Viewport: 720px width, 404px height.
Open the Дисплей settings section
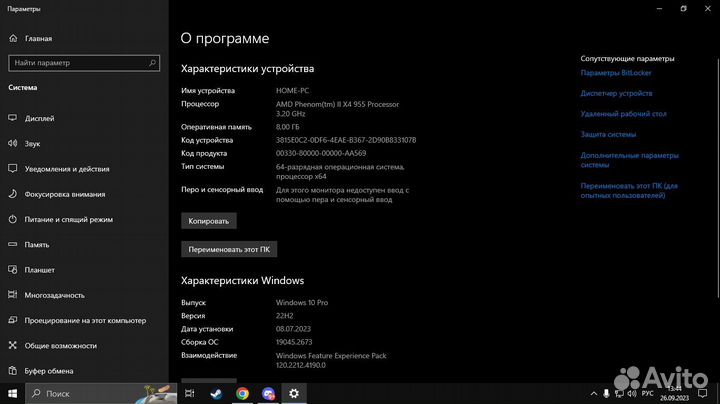40,117
